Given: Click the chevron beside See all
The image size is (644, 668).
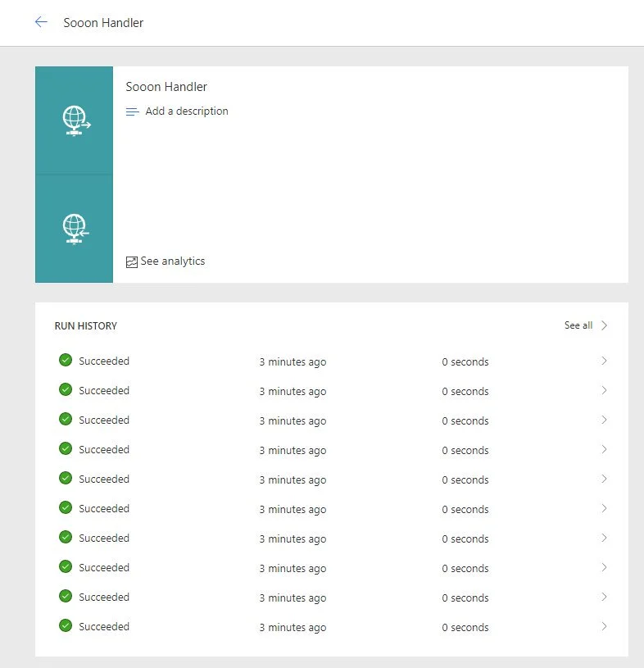Looking at the screenshot, I should pos(605,325).
